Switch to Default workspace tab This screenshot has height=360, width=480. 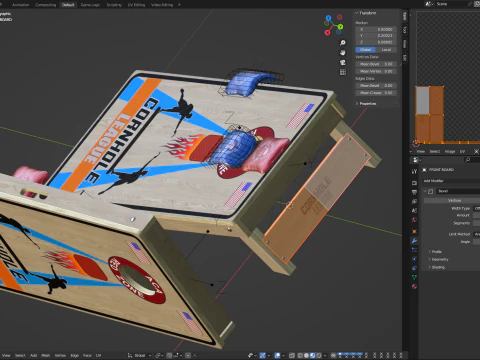click(68, 5)
